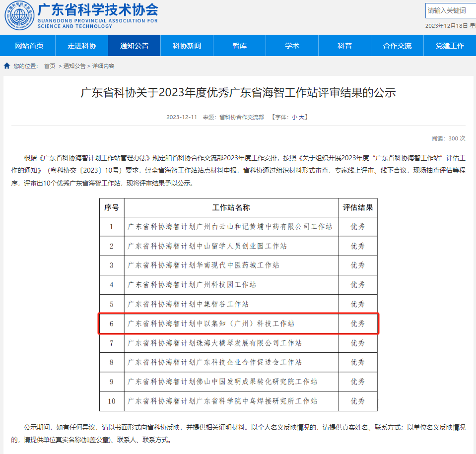Click the 优秀 result in row 1
The width and height of the screenshot is (476, 454).
pyautogui.click(x=357, y=227)
